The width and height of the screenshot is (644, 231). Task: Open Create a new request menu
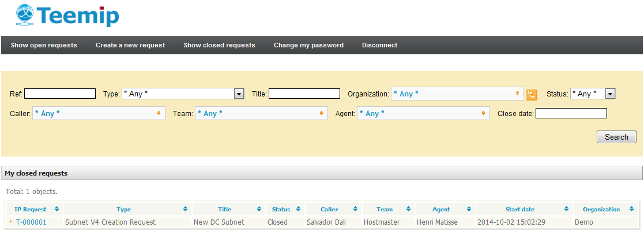pos(130,45)
